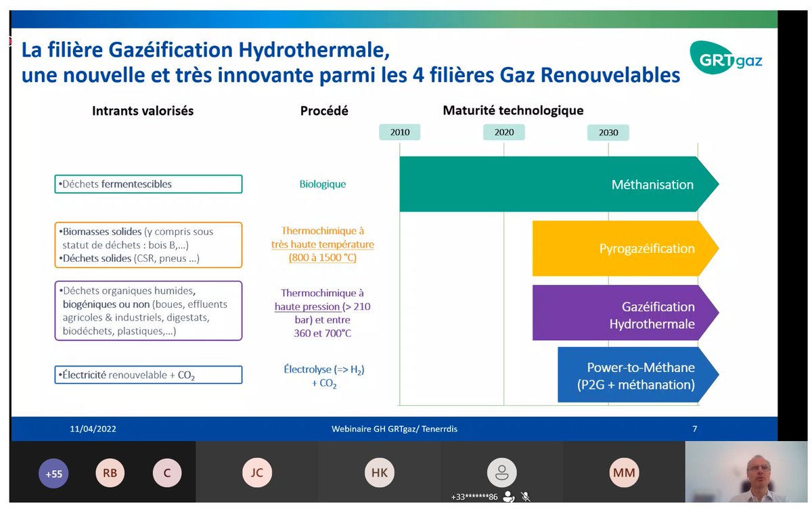Image resolution: width=812 pixels, height=527 pixels.
Task: Click the presenter's video thumbnail
Action: coord(746,473)
